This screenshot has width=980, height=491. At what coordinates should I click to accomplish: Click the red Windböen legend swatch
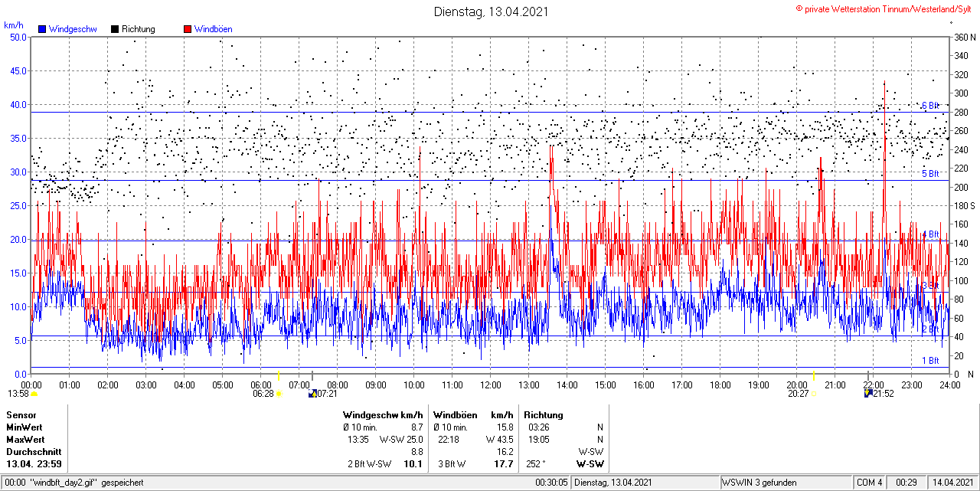click(188, 29)
